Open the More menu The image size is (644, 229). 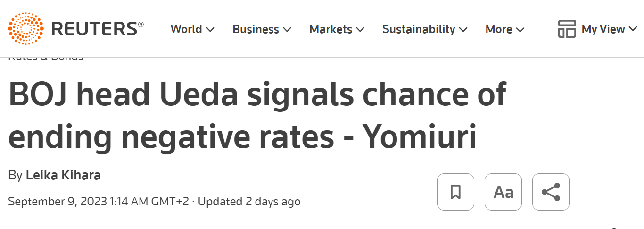click(499, 29)
